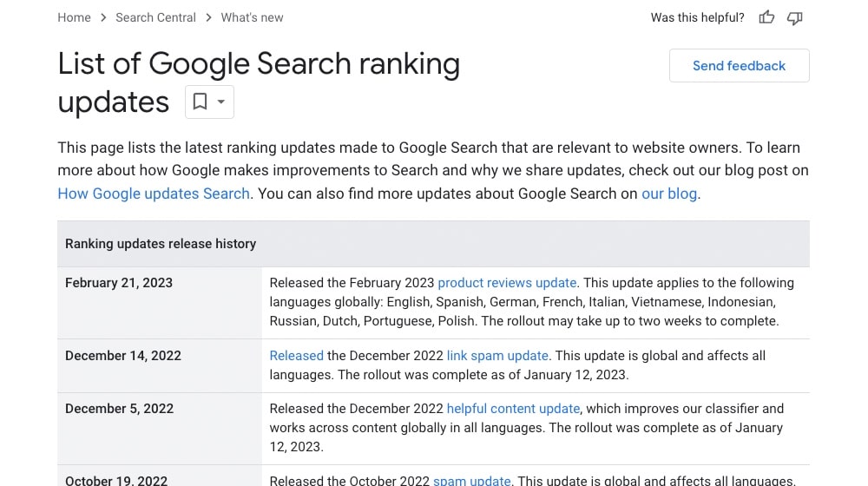Click the 'October 19, 2022' date cell
Image resolution: width=868 pixels, height=486 pixels.
click(x=160, y=476)
